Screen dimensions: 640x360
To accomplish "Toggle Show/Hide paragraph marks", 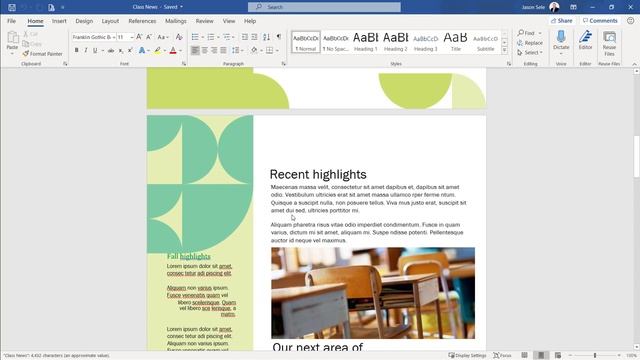I will click(279, 37).
